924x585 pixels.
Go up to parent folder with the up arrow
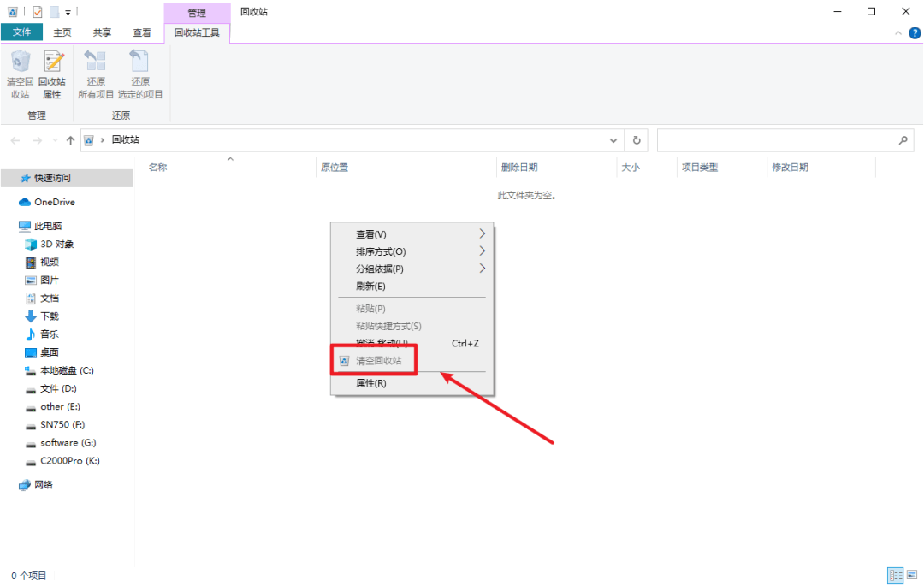70,139
